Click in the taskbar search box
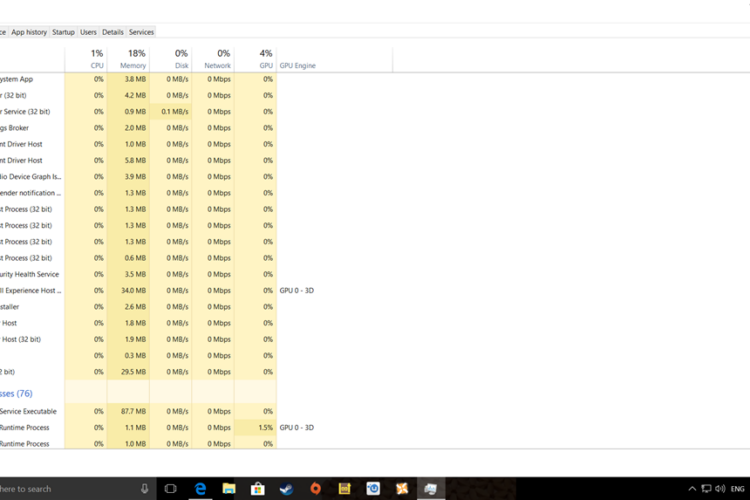The width and height of the screenshot is (750, 500). 60,488
